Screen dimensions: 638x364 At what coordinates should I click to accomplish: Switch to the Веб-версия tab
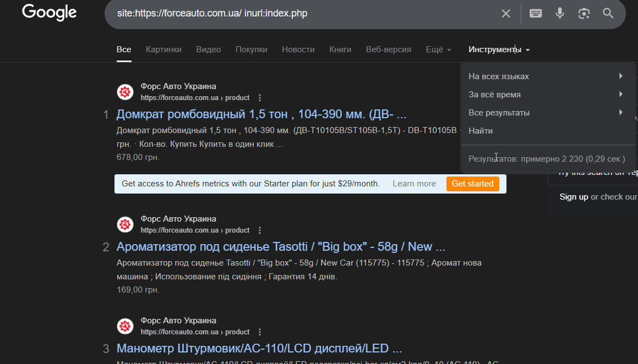coord(388,49)
